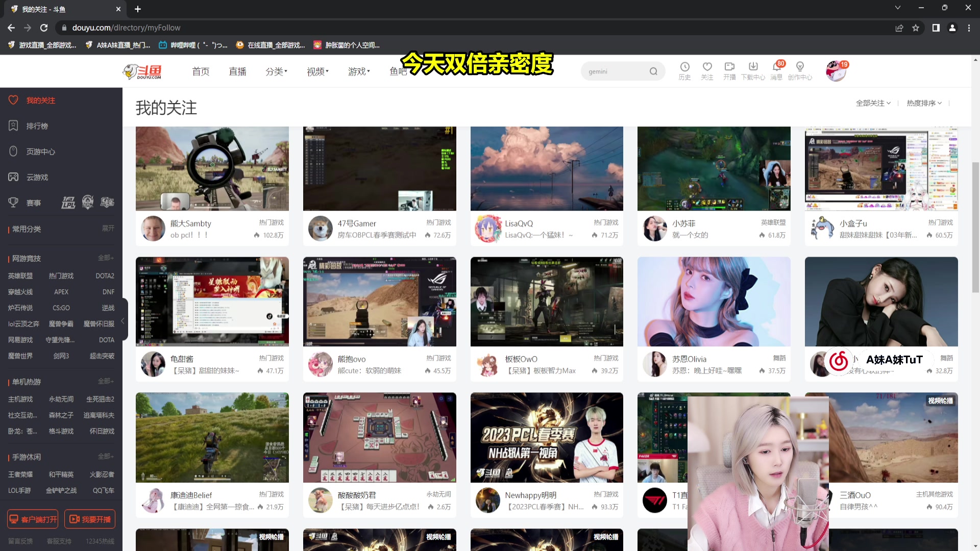Click 龟甜酱 streamer name
Image resolution: width=980 pixels, height=551 pixels.
[182, 359]
